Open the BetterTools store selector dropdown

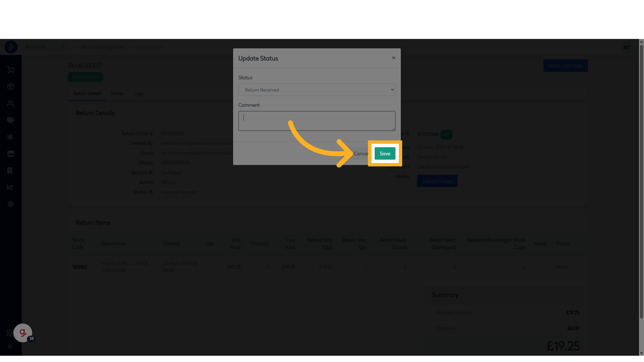point(45,47)
